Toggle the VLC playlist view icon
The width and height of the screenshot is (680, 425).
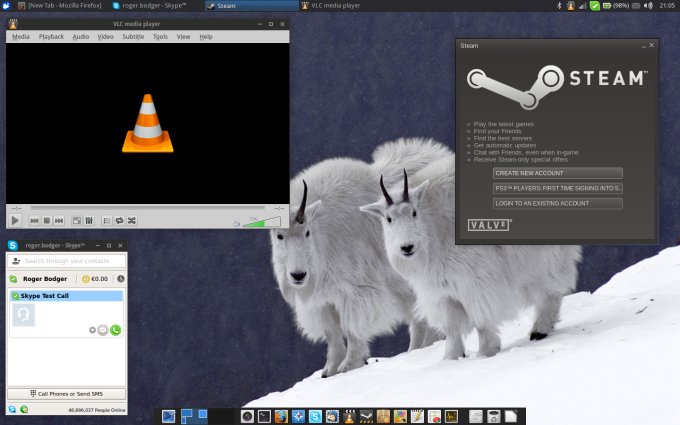coord(108,220)
